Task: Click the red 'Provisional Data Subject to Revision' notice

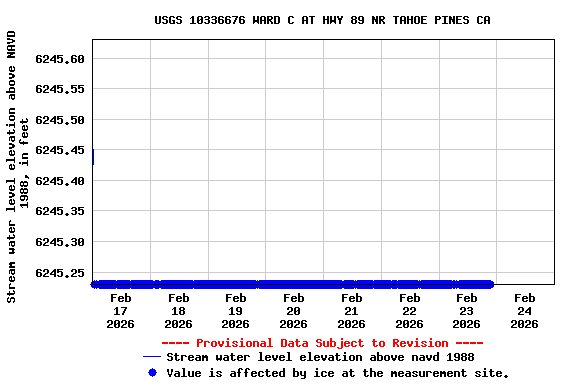Action: point(322,343)
